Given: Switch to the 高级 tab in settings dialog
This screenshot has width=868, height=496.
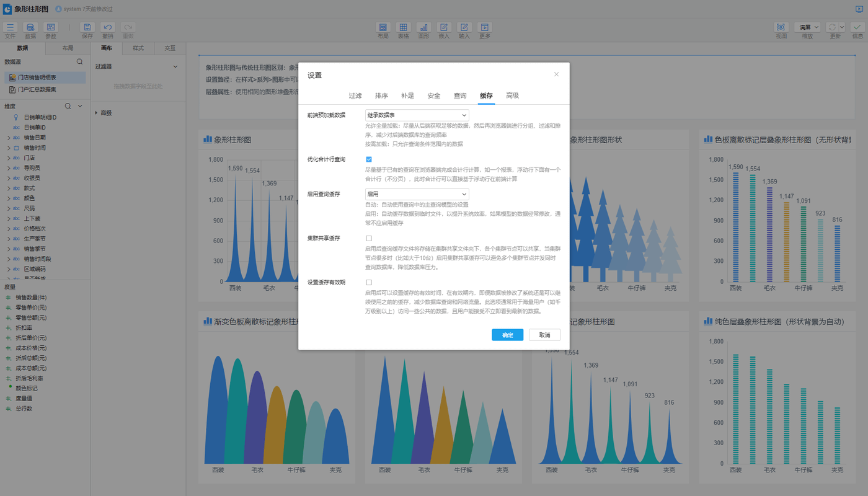Looking at the screenshot, I should pos(512,95).
